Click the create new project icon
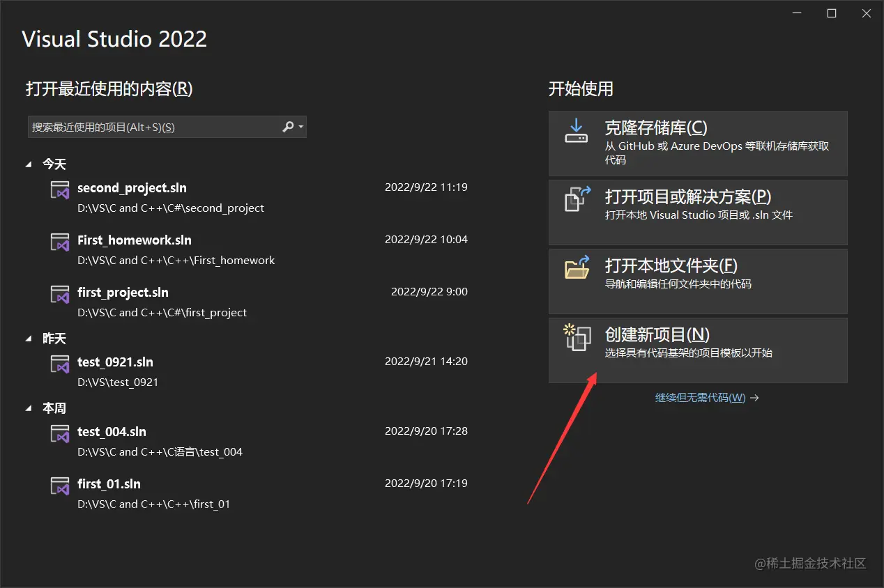The image size is (884, 588). (x=577, y=337)
